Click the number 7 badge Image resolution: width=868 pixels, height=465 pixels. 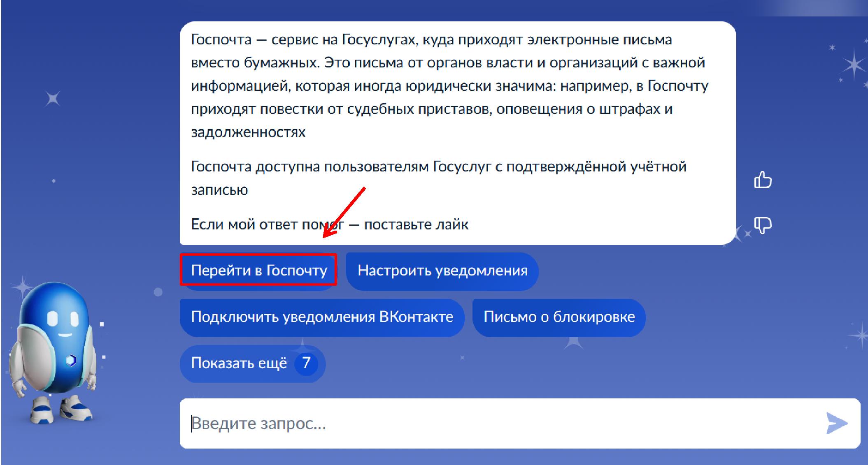pyautogui.click(x=306, y=363)
